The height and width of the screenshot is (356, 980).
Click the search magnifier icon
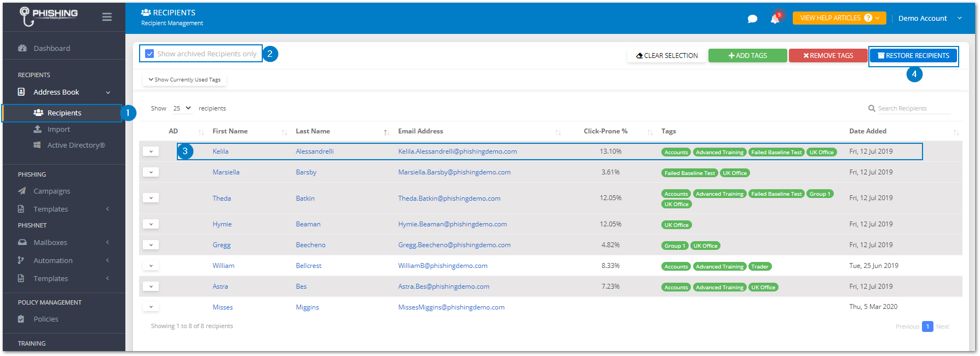pyautogui.click(x=872, y=108)
